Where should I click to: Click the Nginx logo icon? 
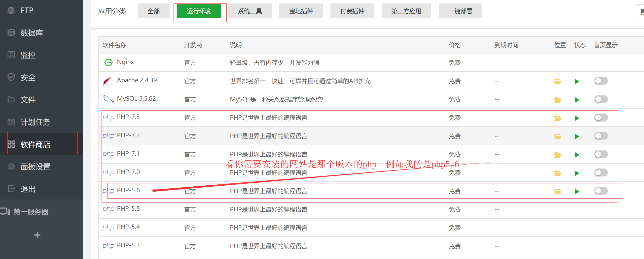coord(108,62)
